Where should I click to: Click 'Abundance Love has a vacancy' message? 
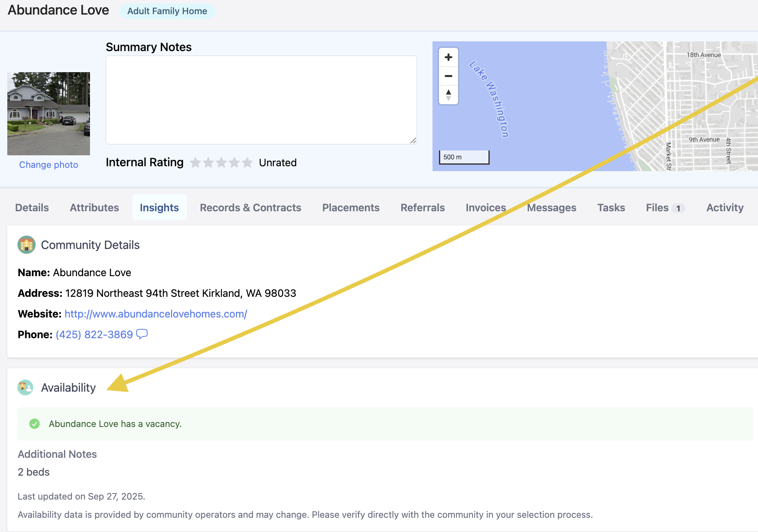(x=115, y=424)
